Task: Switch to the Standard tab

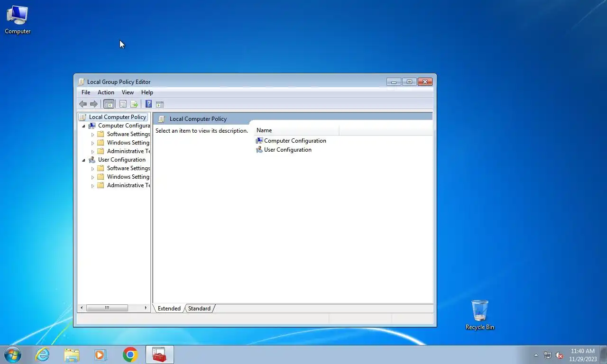Action: point(199,309)
